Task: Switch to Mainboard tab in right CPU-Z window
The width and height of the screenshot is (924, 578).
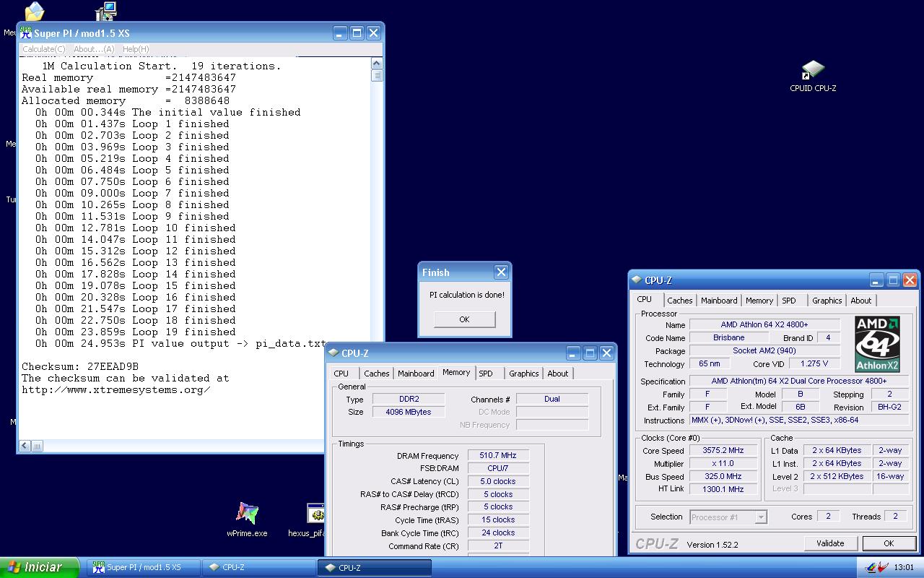Action: point(719,301)
